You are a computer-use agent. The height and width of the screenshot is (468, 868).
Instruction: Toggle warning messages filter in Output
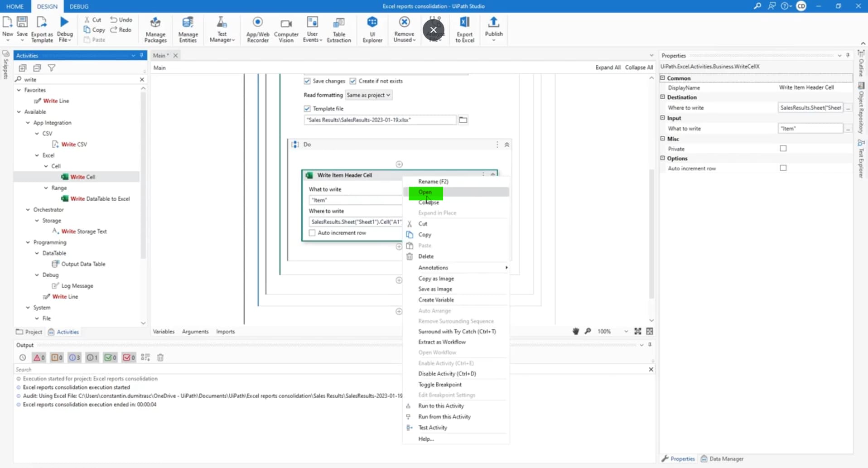tap(57, 357)
